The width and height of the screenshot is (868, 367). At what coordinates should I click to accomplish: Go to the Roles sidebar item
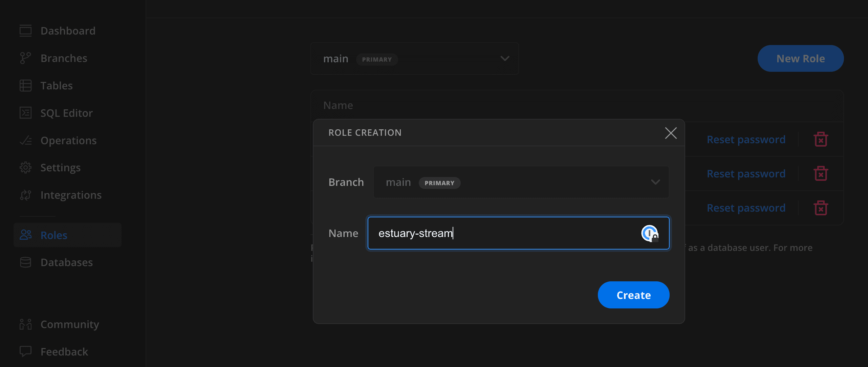pyautogui.click(x=54, y=235)
